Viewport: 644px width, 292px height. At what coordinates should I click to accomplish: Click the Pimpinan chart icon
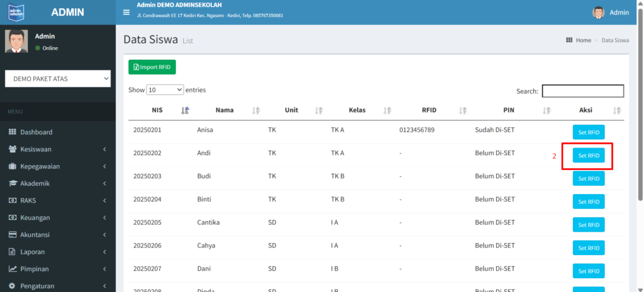pyautogui.click(x=12, y=269)
